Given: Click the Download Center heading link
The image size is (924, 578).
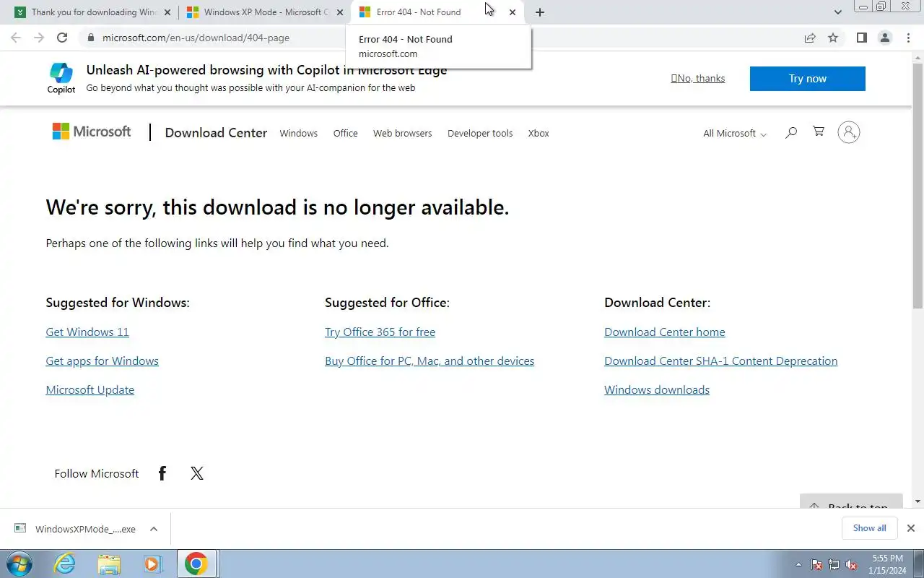Looking at the screenshot, I should pos(216,133).
